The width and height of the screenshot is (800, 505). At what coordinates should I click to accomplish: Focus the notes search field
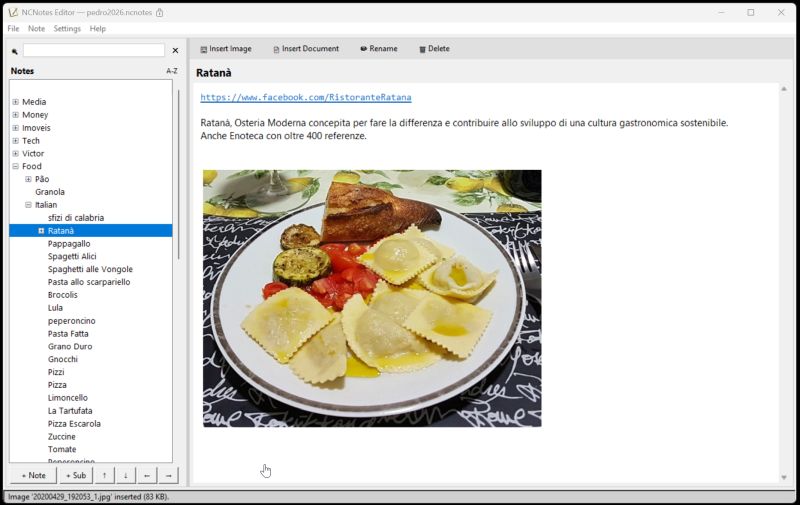click(x=94, y=50)
